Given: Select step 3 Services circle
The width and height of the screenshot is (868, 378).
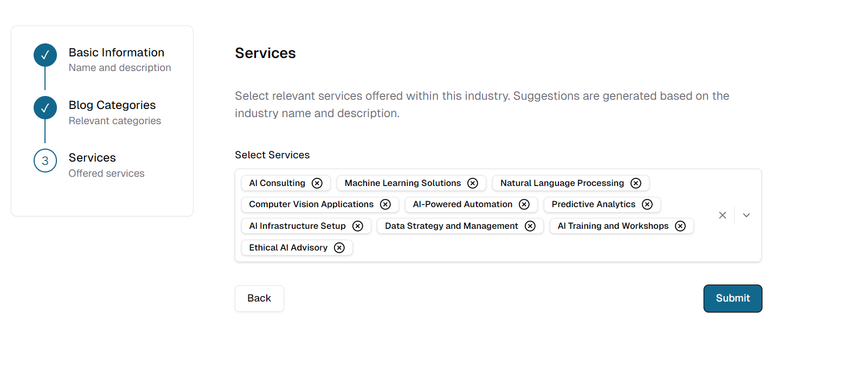Looking at the screenshot, I should 45,161.
